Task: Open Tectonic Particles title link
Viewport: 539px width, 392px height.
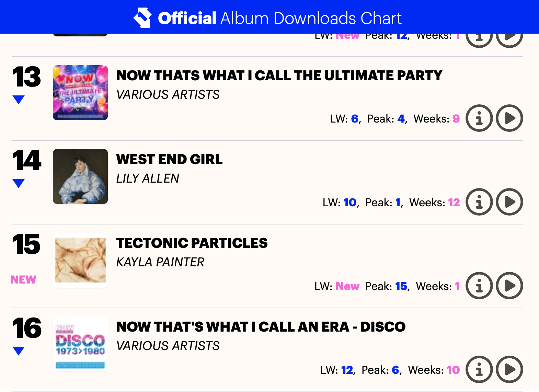Action: pos(192,243)
